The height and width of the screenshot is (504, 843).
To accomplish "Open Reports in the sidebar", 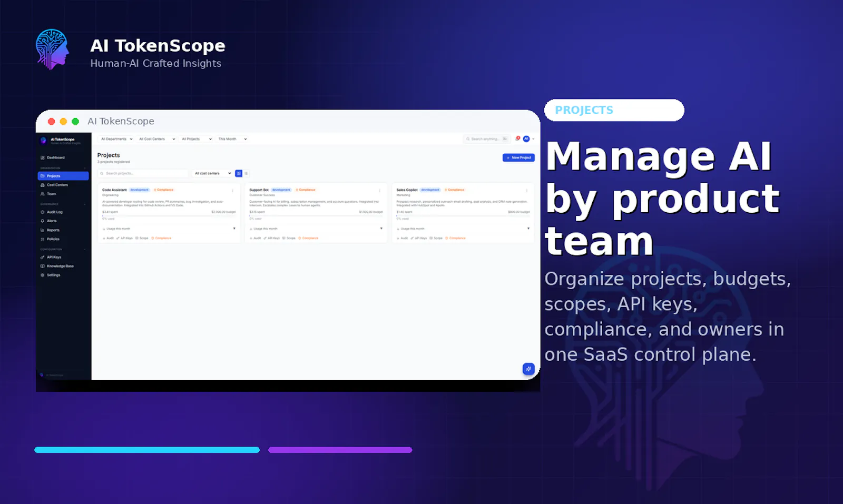I will pyautogui.click(x=50, y=230).
